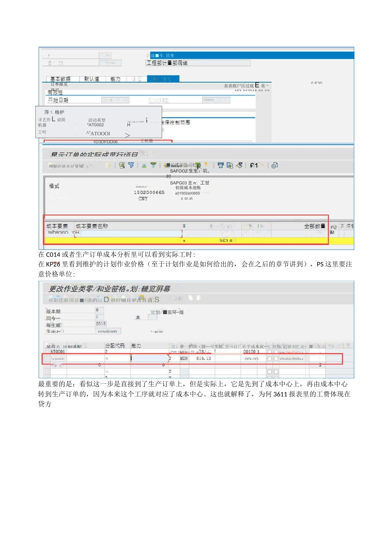Click the AT0001 activity type cell
392x544 pixels.
pos(58,352)
